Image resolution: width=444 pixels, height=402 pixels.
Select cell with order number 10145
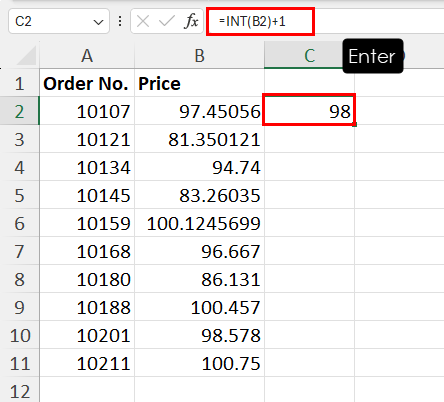(x=87, y=195)
